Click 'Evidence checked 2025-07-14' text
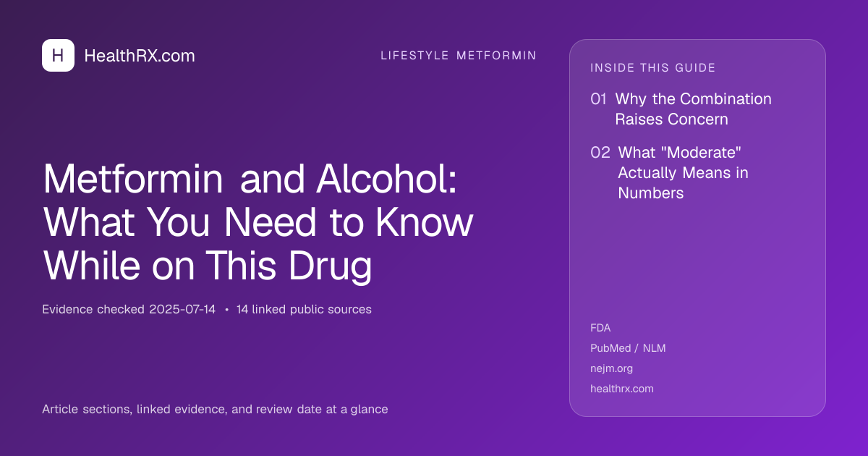This screenshot has width=868, height=456. coord(129,310)
